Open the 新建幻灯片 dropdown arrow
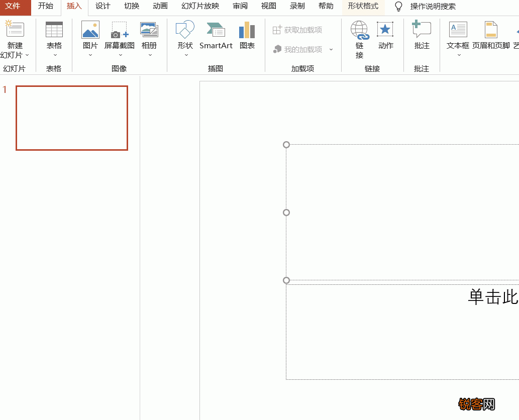Viewport: 519px width, 420px height. (x=27, y=55)
